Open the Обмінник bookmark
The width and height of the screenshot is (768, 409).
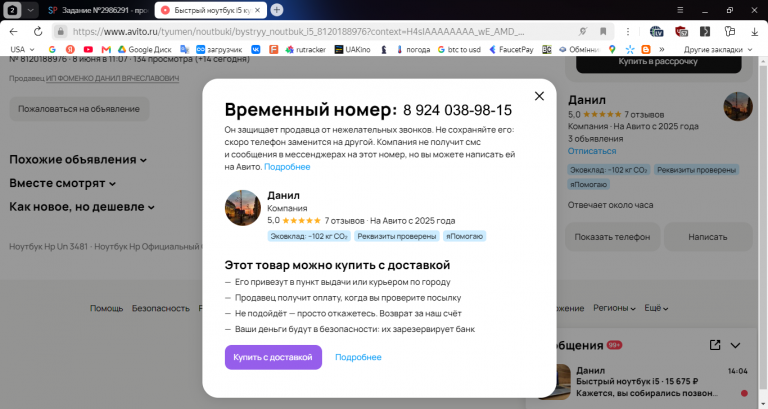tap(579, 49)
